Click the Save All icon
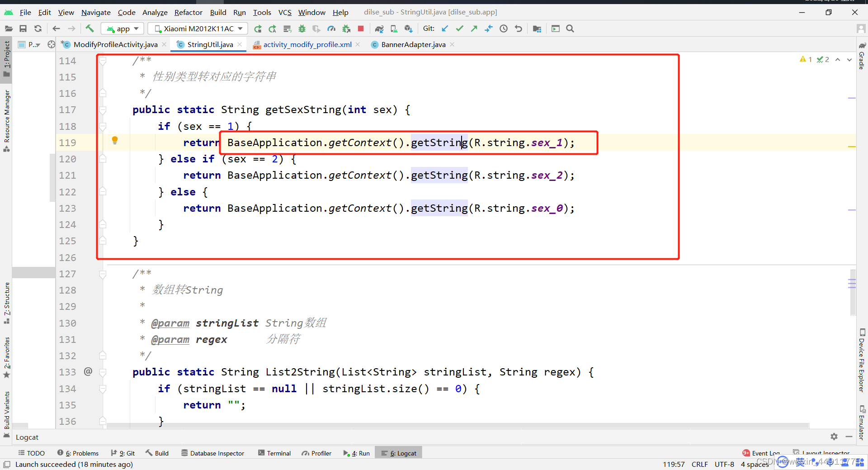Image resolution: width=868 pixels, height=470 pixels. coord(23,28)
